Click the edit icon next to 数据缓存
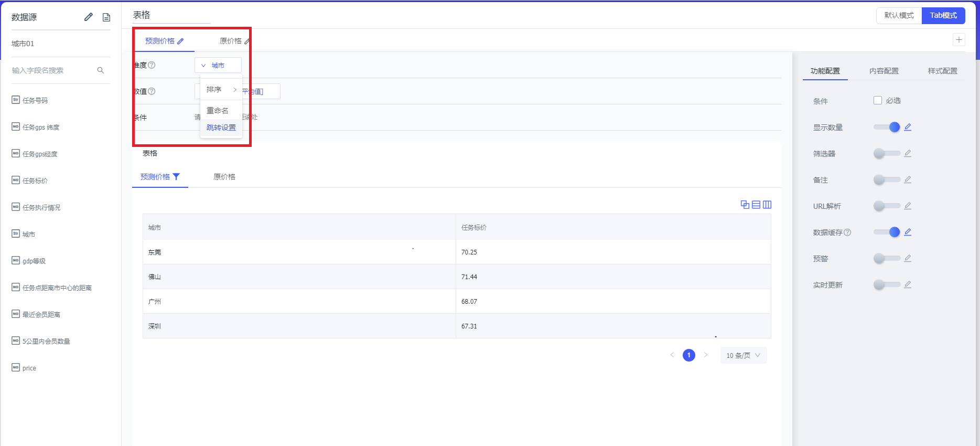 908,232
